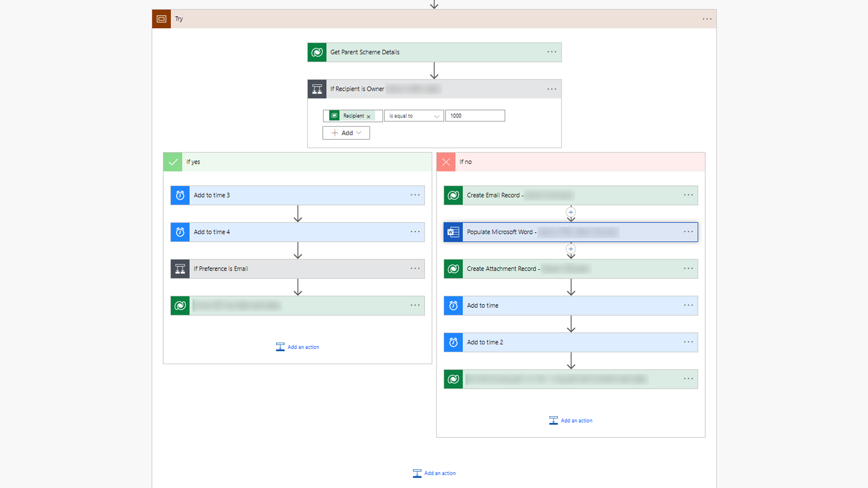
Task: Expand the Create Attachment Record action
Action: click(x=571, y=269)
